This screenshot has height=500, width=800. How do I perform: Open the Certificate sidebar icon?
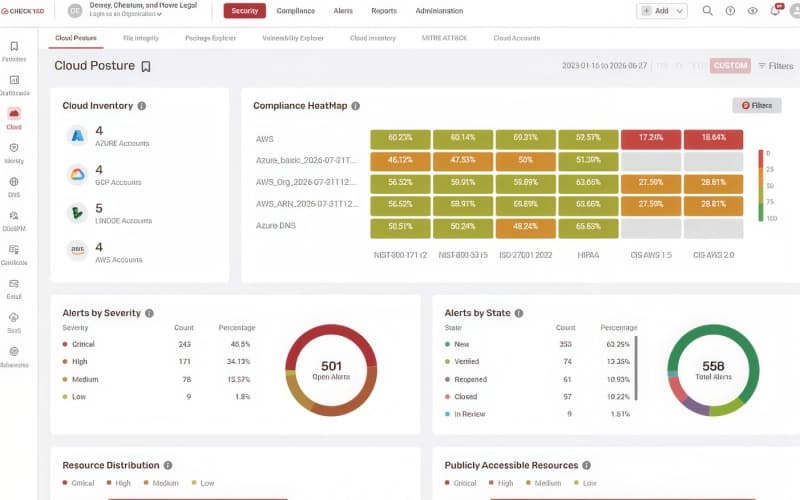pyautogui.click(x=14, y=249)
